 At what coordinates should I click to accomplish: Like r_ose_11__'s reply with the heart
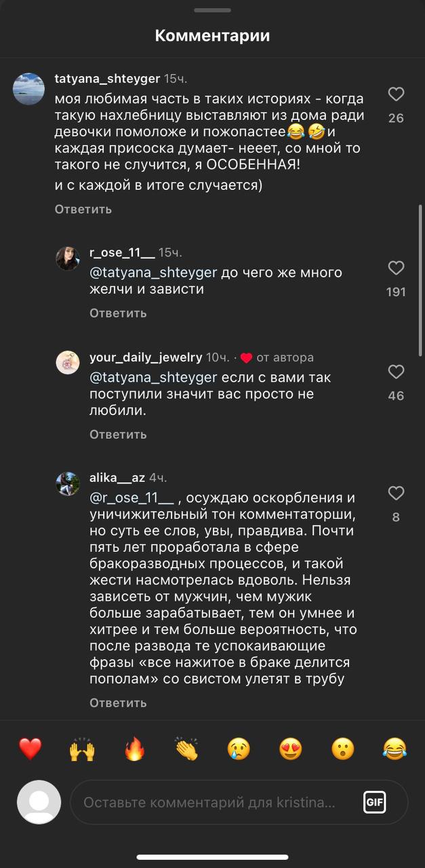tap(396, 268)
